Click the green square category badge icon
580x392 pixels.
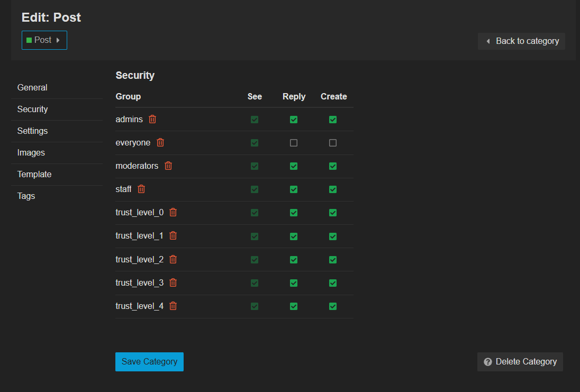tap(29, 40)
